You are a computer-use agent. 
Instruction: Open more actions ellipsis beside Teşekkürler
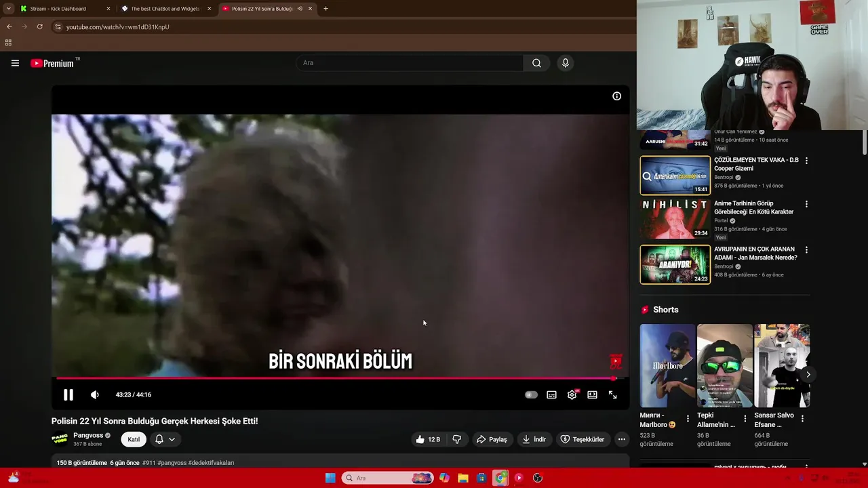pyautogui.click(x=622, y=439)
